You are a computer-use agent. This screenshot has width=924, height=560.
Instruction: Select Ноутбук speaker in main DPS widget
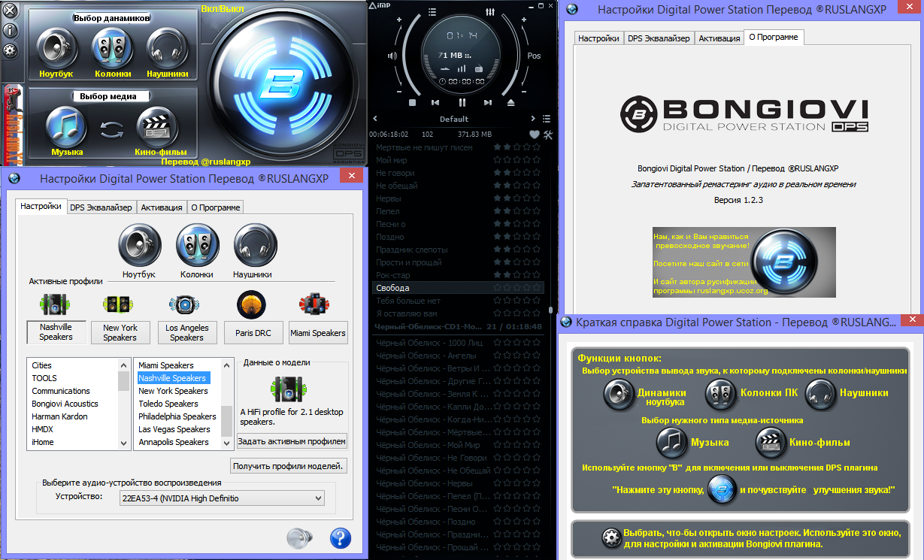tap(56, 50)
